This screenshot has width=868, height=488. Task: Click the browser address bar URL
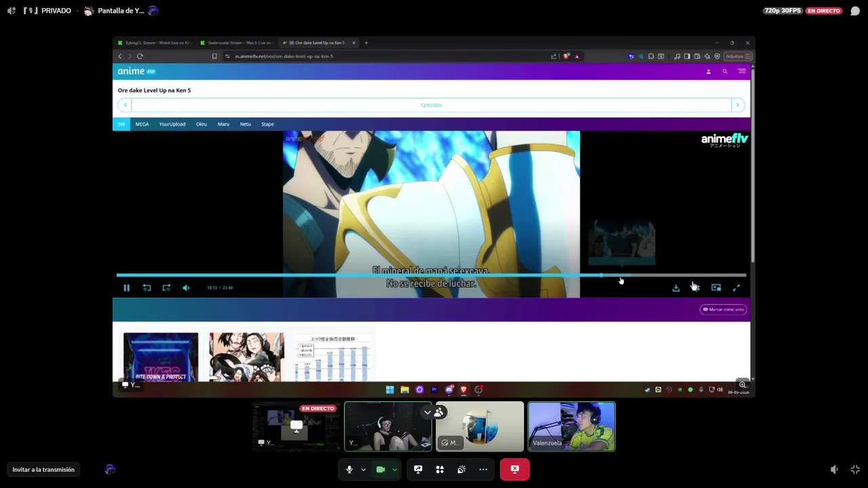(284, 56)
